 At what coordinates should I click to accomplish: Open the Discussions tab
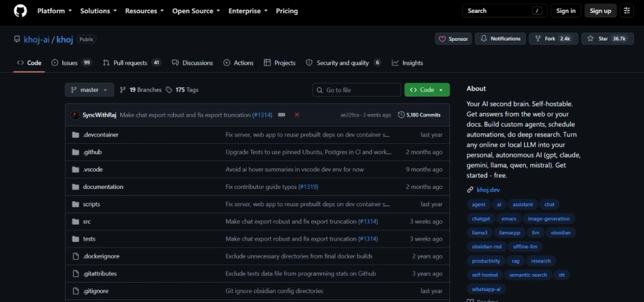[192, 63]
